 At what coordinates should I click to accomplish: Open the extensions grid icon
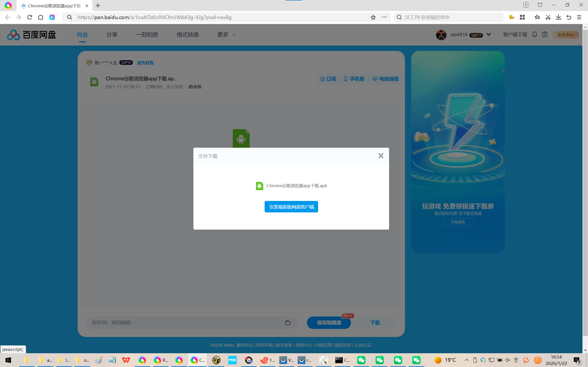522,17
